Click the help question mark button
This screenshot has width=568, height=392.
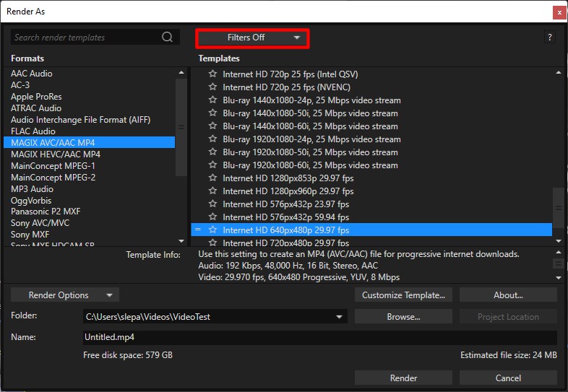pos(550,38)
